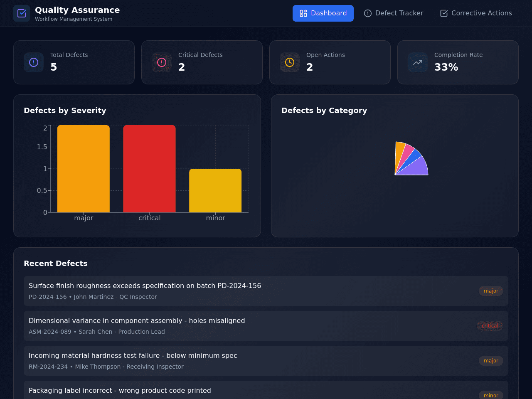The width and height of the screenshot is (532, 399).
Task: Click the Completion Rate trending arrow icon
Action: pos(418,62)
